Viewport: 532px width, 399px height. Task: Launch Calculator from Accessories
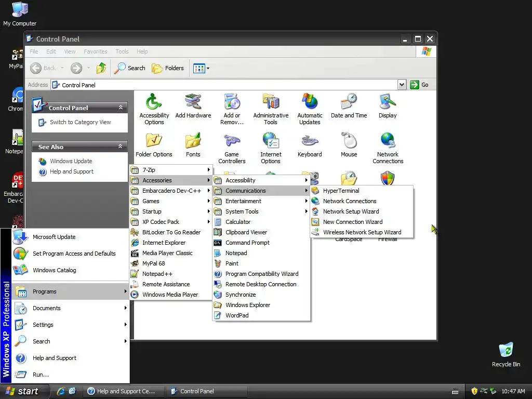point(261,222)
